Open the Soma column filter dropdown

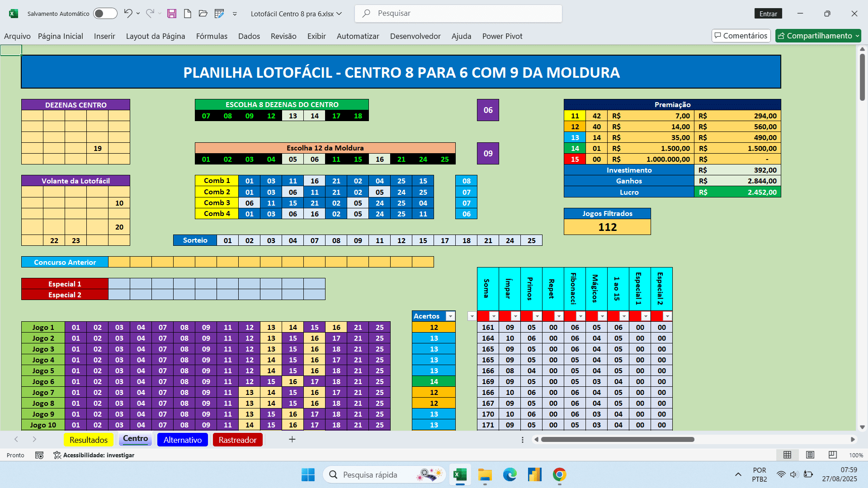(x=494, y=316)
